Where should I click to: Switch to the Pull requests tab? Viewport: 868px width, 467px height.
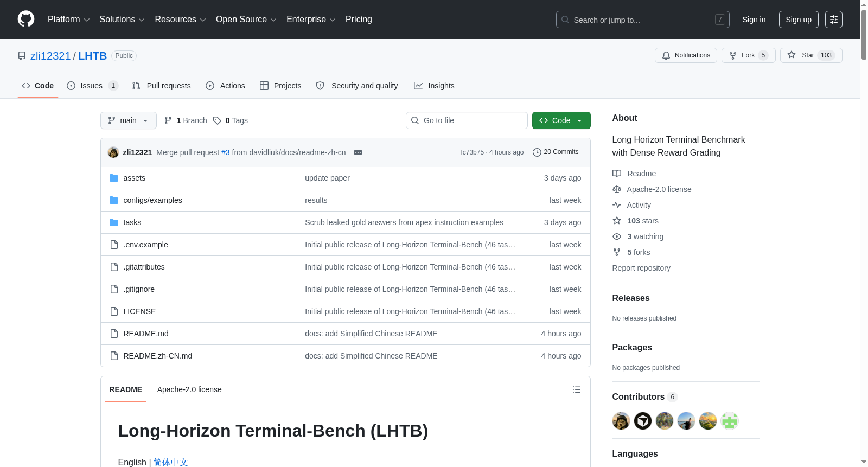[162, 86]
